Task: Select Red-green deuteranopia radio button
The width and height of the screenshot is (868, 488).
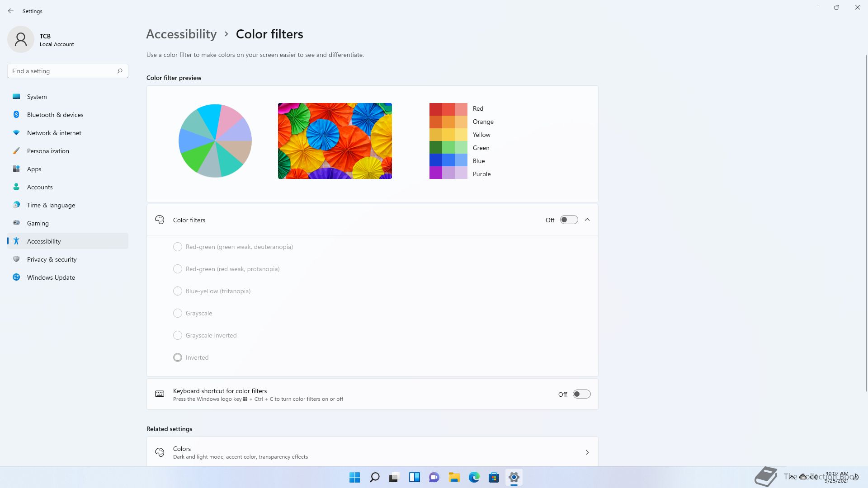Action: pyautogui.click(x=178, y=247)
